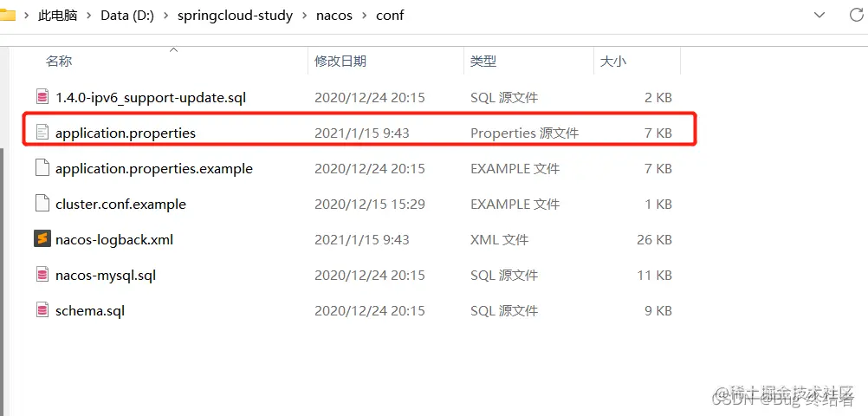Select file schema.sql
Image resolution: width=868 pixels, height=416 pixels.
click(90, 310)
